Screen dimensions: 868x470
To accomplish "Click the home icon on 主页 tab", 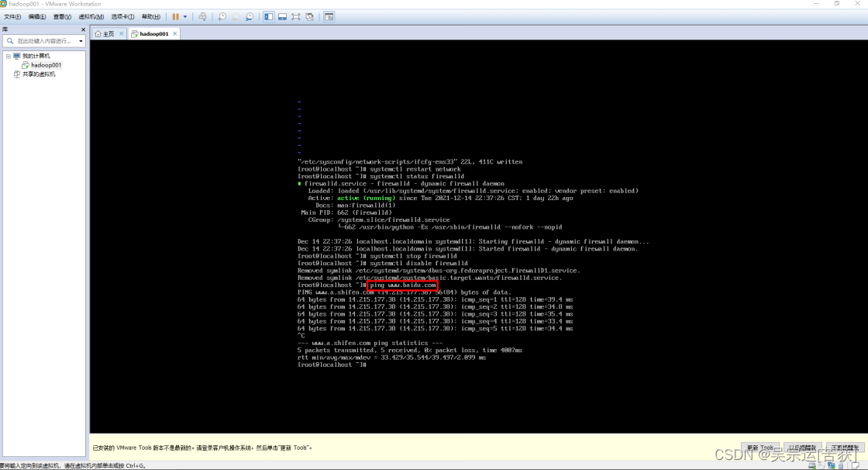I will (x=98, y=34).
